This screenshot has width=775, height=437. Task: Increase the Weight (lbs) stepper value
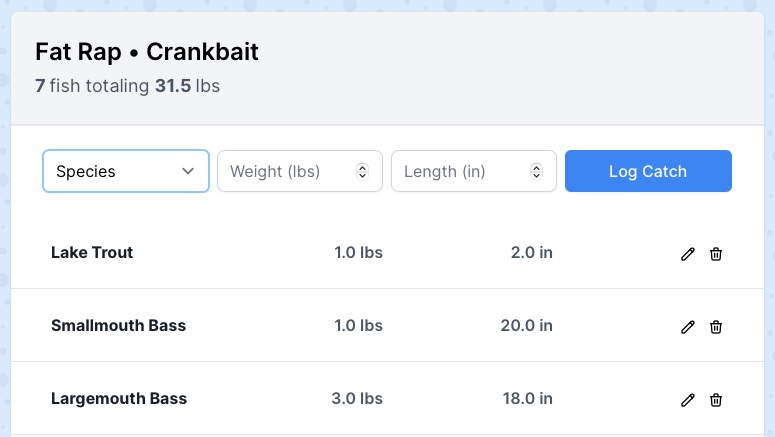[362, 168]
